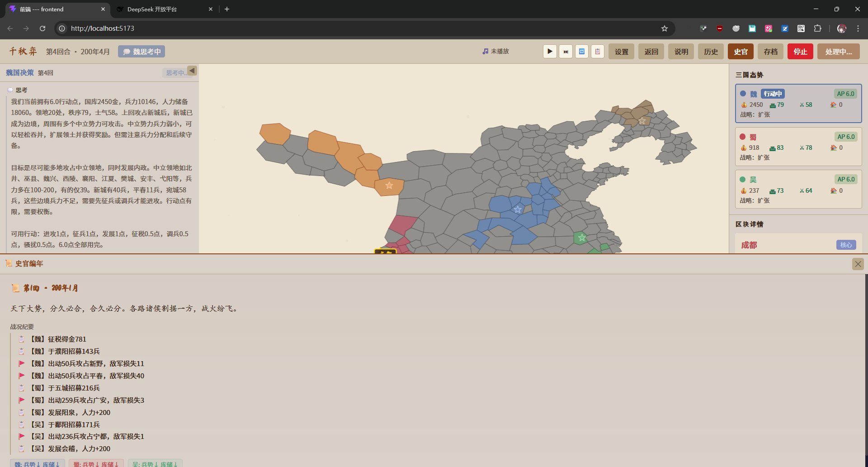Toggle the blue loop icon button
This screenshot has width=868, height=467.
[582, 52]
